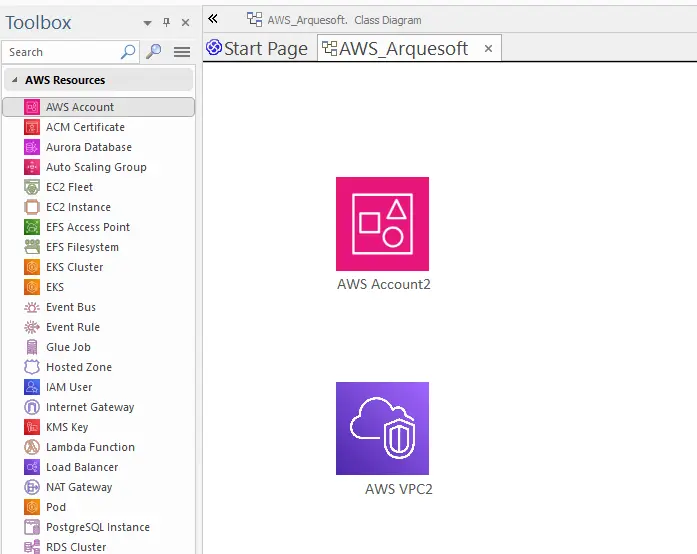The image size is (697, 554).
Task: Select the Auto Scaling Group icon
Action: pyautogui.click(x=32, y=167)
